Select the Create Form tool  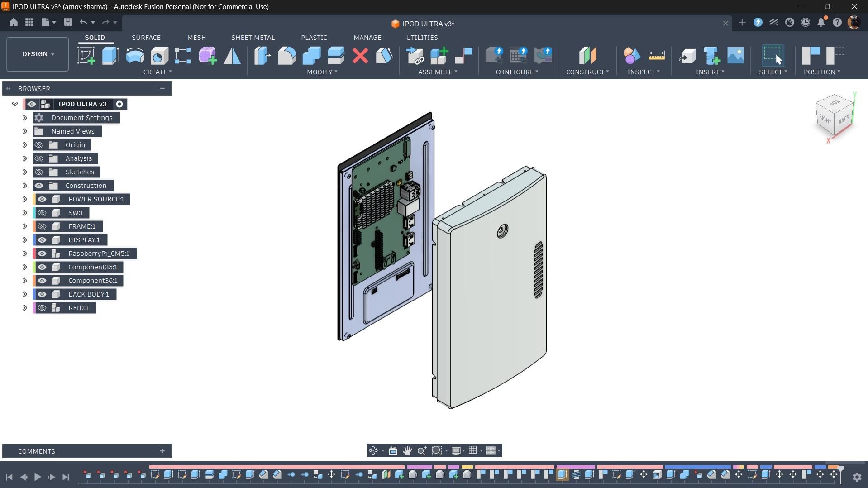tap(208, 56)
